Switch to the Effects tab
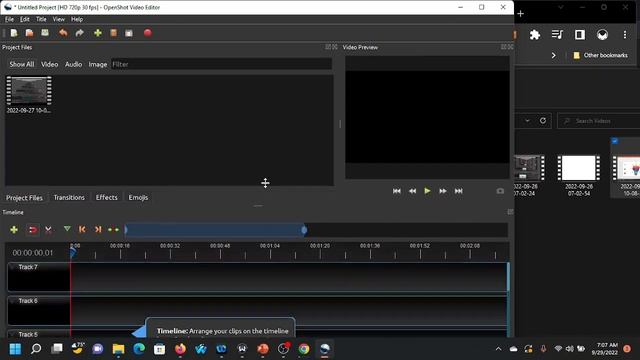Viewport: 640px width, 360px height. coord(107,198)
